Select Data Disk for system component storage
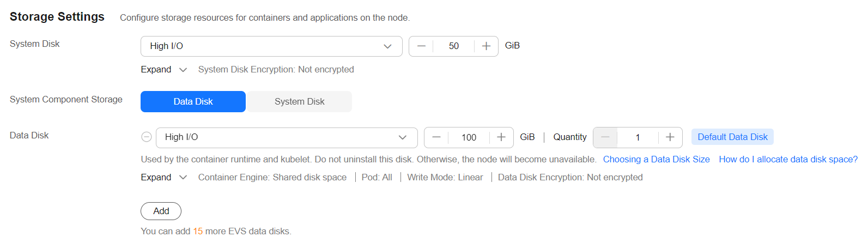868x243 pixels. tap(193, 101)
